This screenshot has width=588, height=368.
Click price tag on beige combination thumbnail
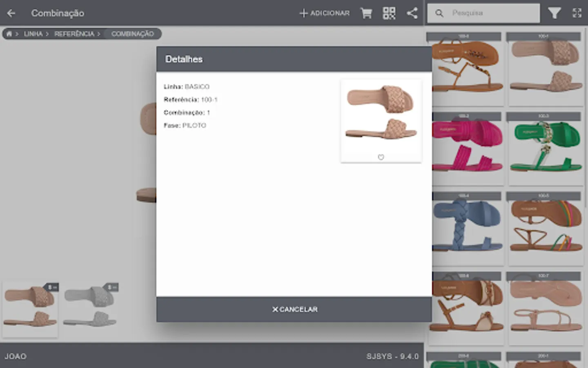tap(52, 287)
